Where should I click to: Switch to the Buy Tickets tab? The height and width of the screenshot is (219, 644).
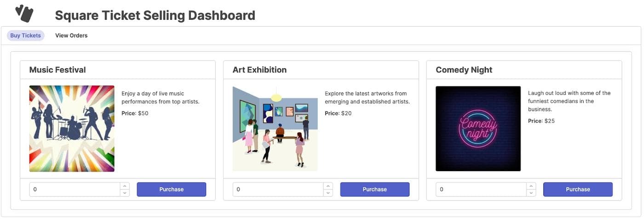click(x=25, y=35)
